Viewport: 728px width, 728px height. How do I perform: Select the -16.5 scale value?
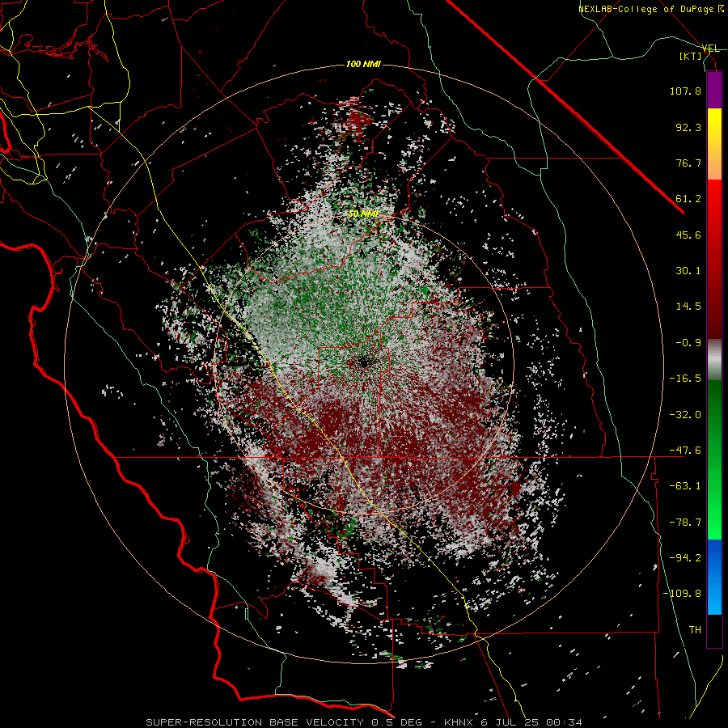tap(685, 379)
